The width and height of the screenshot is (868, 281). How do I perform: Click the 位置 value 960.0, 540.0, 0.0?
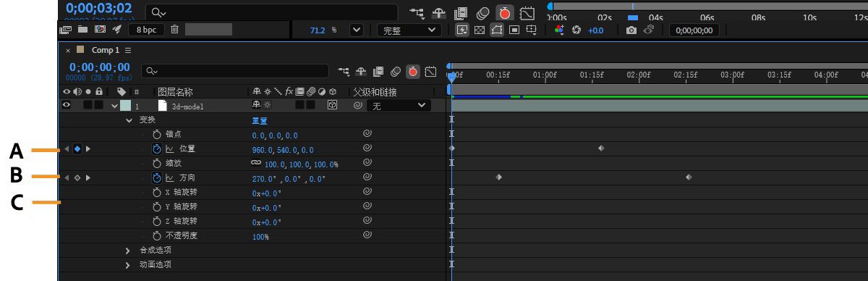(x=283, y=149)
